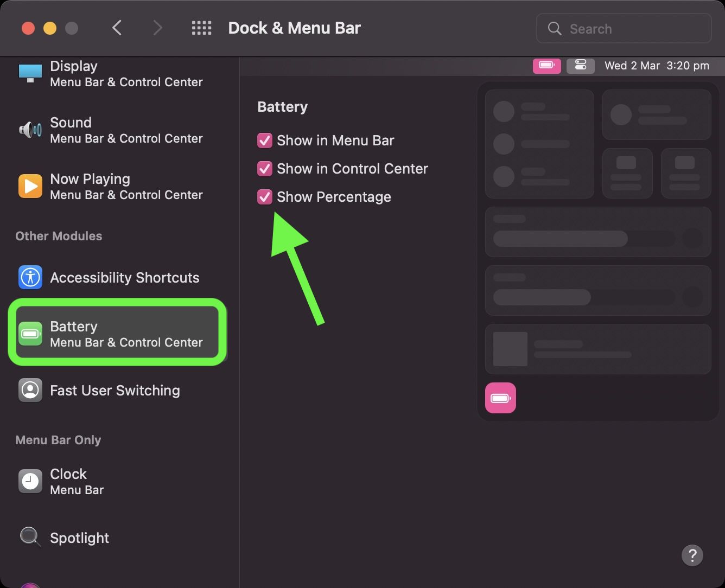This screenshot has width=725, height=588.
Task: Open the Sound module settings
Action: (x=109, y=130)
